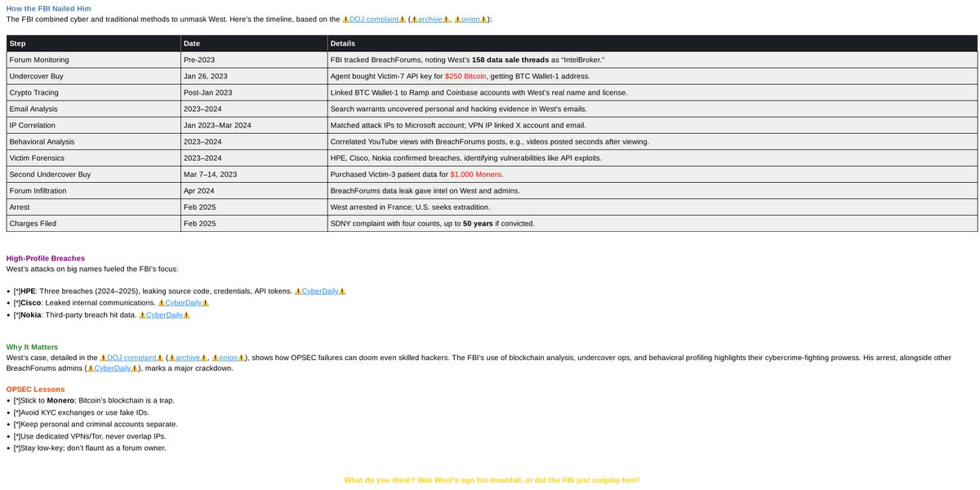Click the green 'Why It Matters' heading
Image resolution: width=980 pixels, height=490 pixels.
tap(32, 347)
